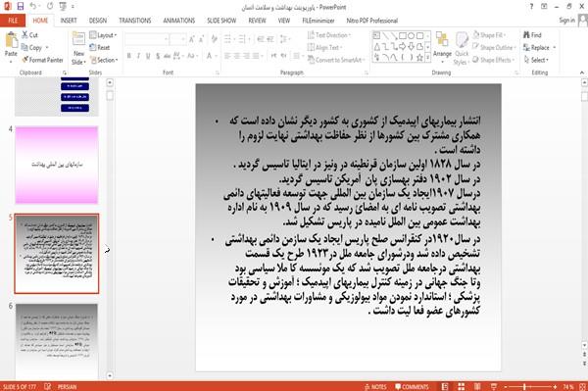Toggle Italic formatting

pyautogui.click(x=138, y=56)
